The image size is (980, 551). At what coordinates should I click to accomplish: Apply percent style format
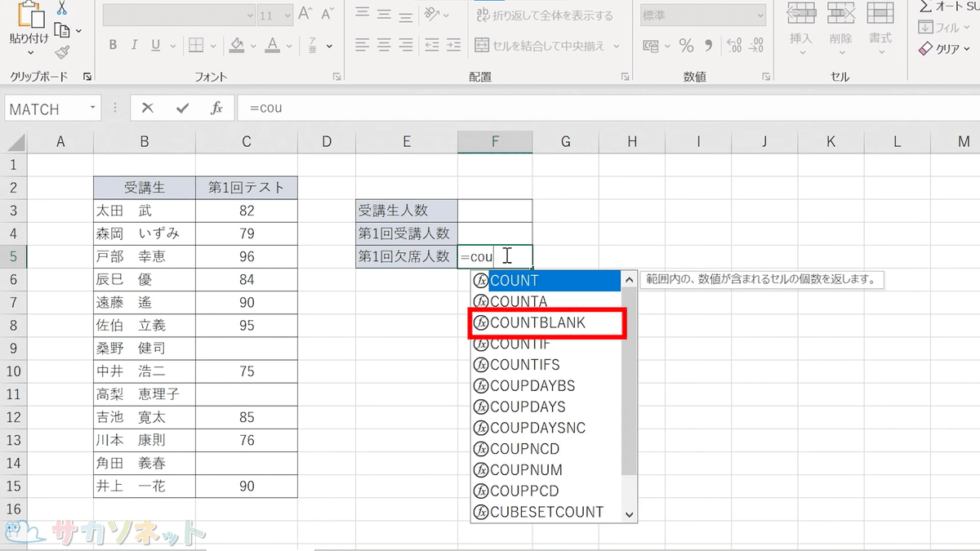687,46
